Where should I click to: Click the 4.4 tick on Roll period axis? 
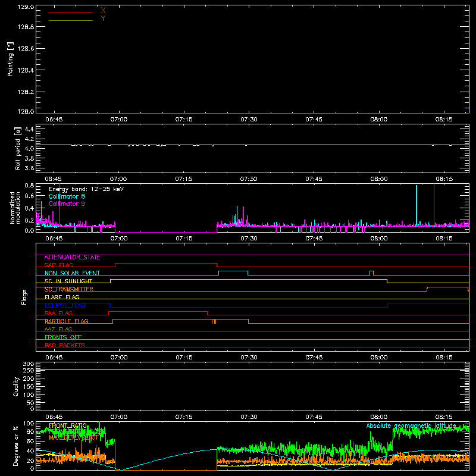pos(29,130)
